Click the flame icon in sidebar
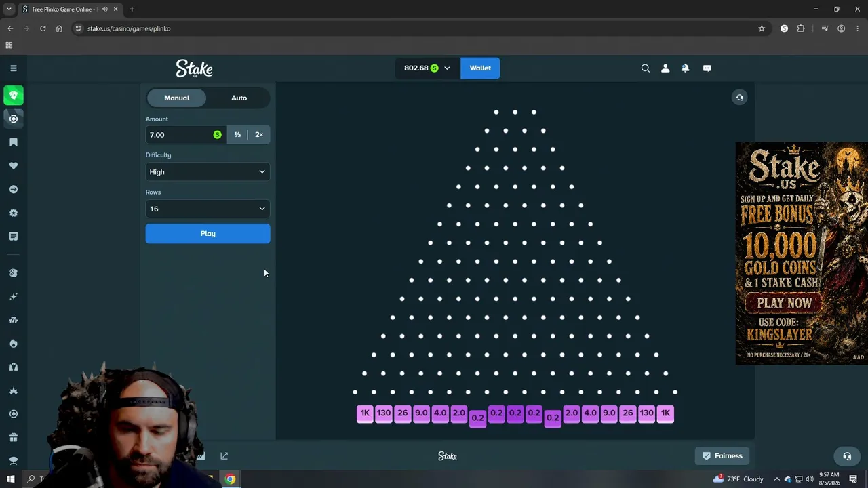This screenshot has height=488, width=868. 14,344
